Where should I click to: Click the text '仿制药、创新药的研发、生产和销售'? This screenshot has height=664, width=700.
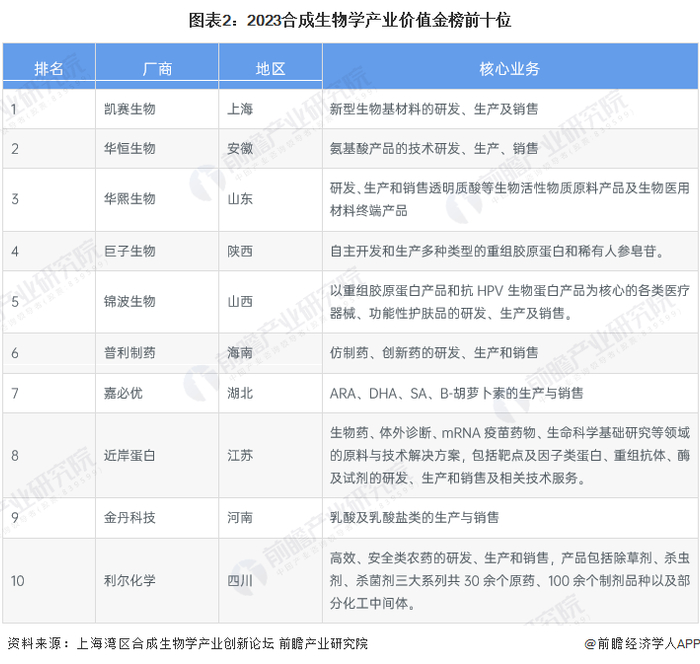(434, 353)
